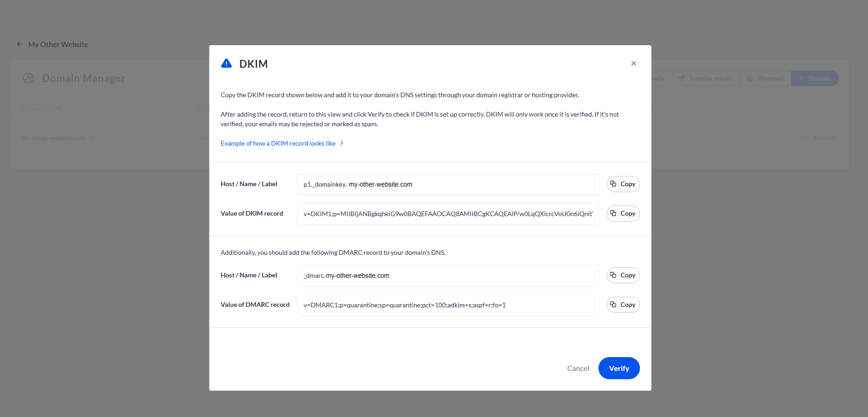Click the Verify button

pos(619,368)
